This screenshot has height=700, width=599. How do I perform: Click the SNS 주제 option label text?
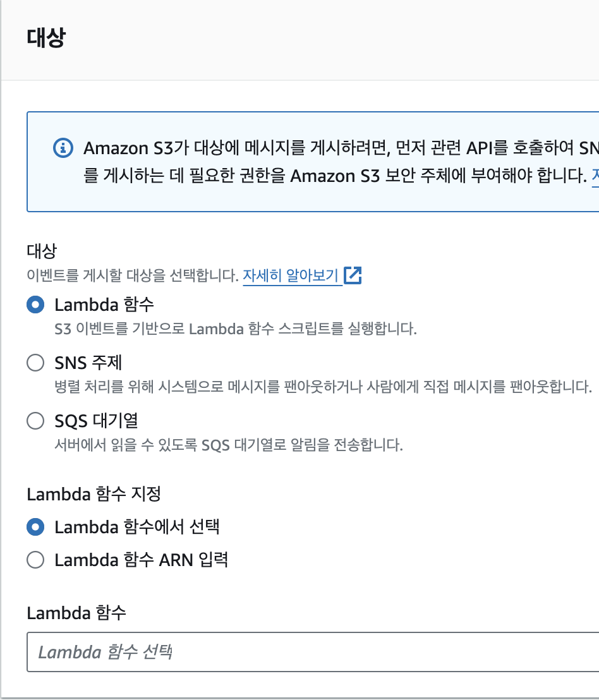(88, 363)
